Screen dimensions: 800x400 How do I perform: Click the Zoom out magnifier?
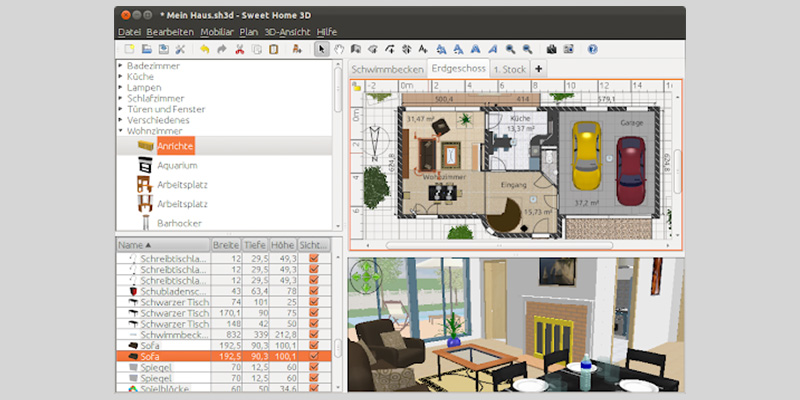[527, 49]
